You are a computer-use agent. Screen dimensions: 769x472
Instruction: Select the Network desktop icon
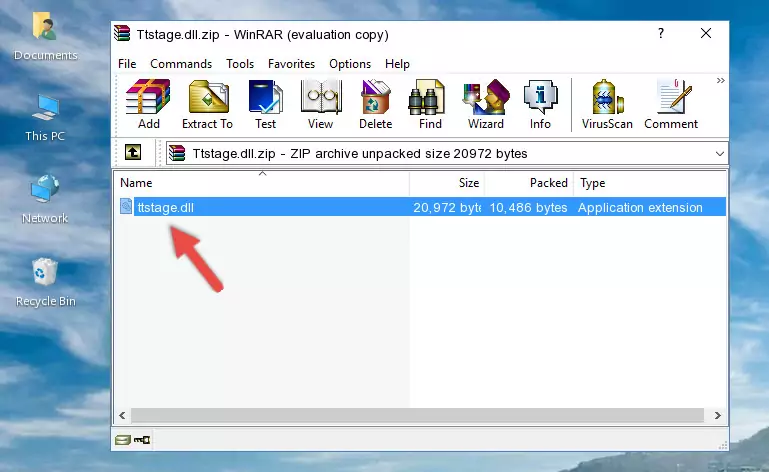45,200
